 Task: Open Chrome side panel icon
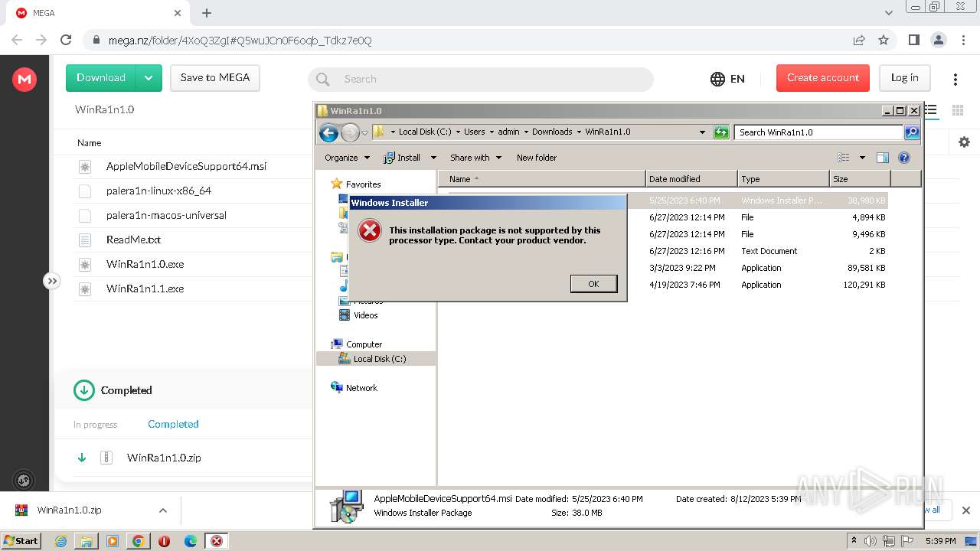tap(913, 40)
